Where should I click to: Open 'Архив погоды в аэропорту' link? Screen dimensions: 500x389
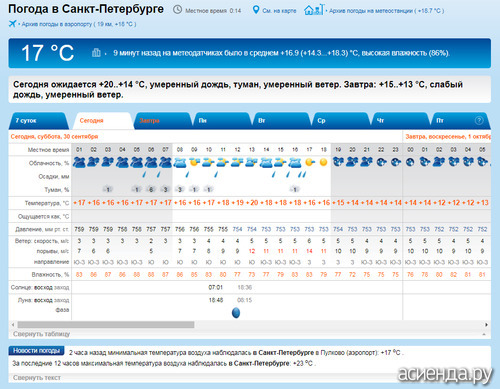(x=79, y=24)
